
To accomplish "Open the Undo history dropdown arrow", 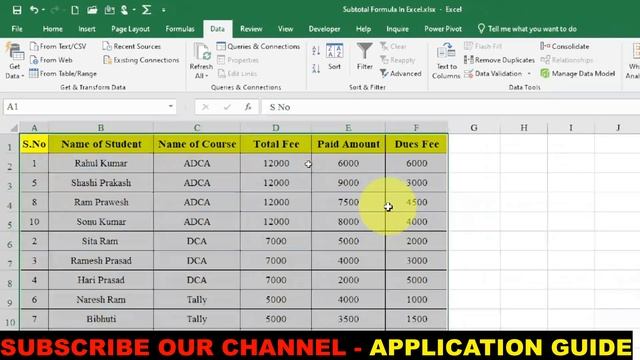I will [x=43, y=10].
